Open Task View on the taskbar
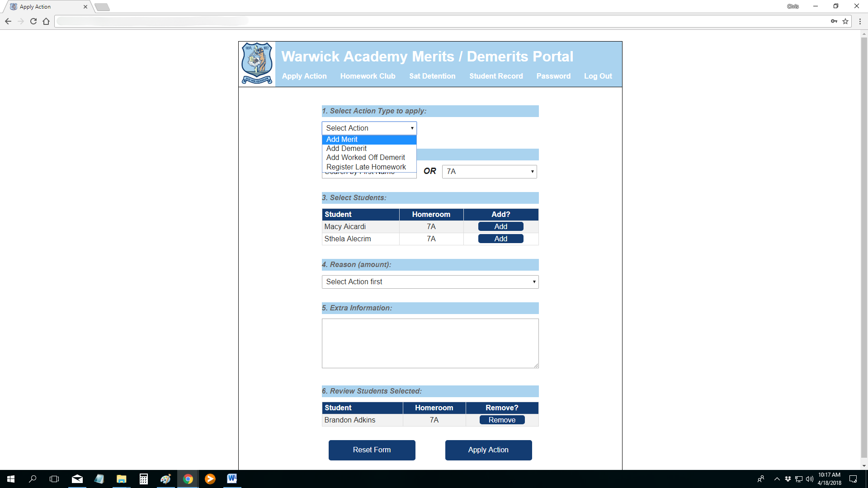This screenshot has width=868, height=488. 54,479
